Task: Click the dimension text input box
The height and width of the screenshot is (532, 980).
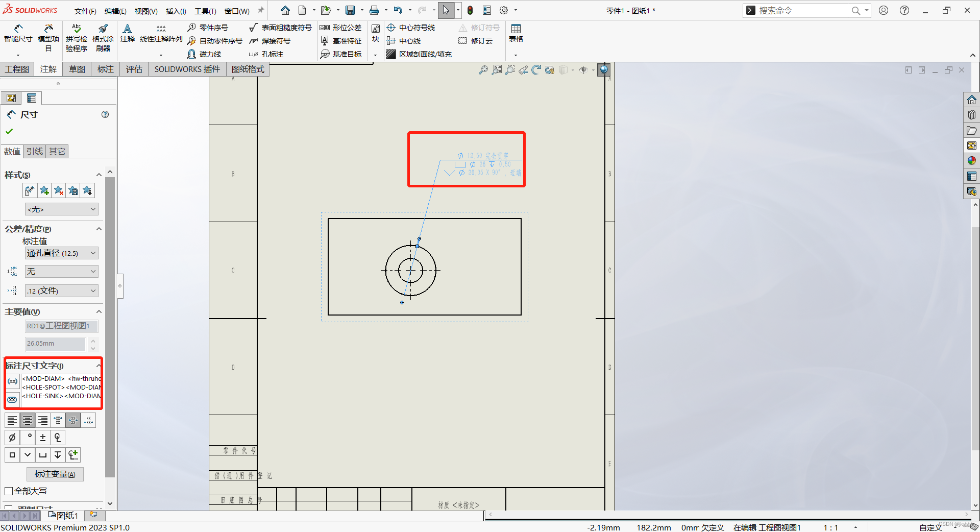Action: pyautogui.click(x=61, y=391)
